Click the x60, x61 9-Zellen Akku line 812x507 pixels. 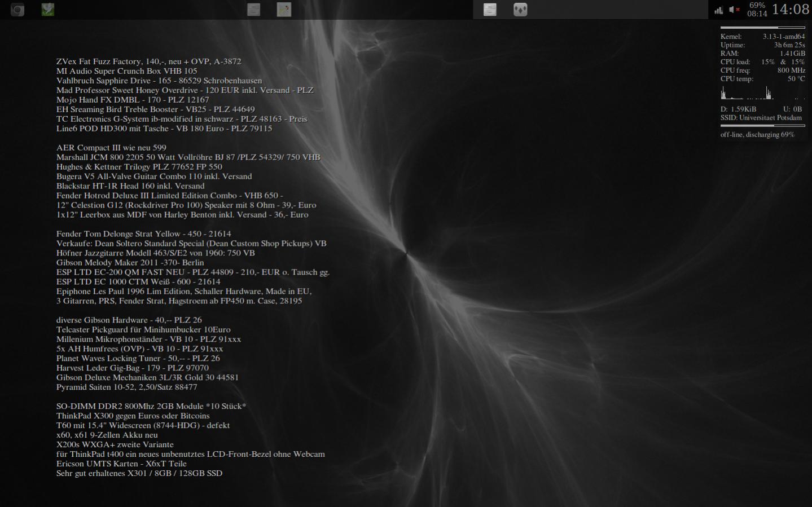(x=107, y=435)
